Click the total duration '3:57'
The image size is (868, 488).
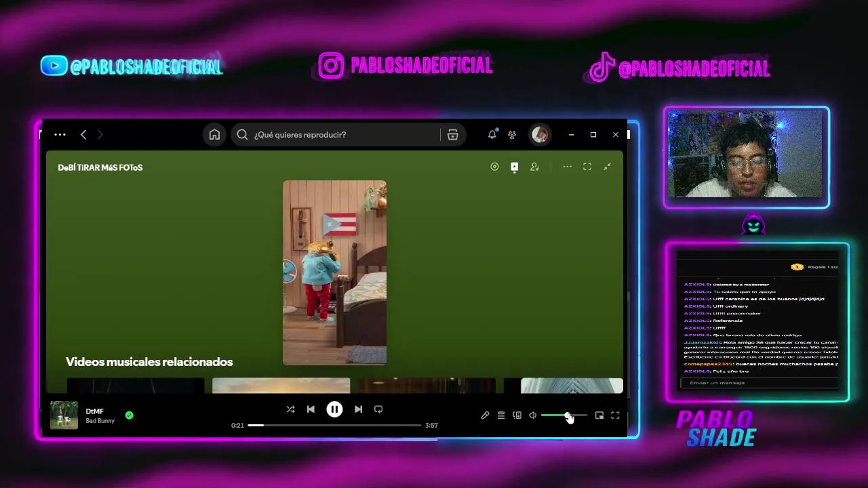431,426
